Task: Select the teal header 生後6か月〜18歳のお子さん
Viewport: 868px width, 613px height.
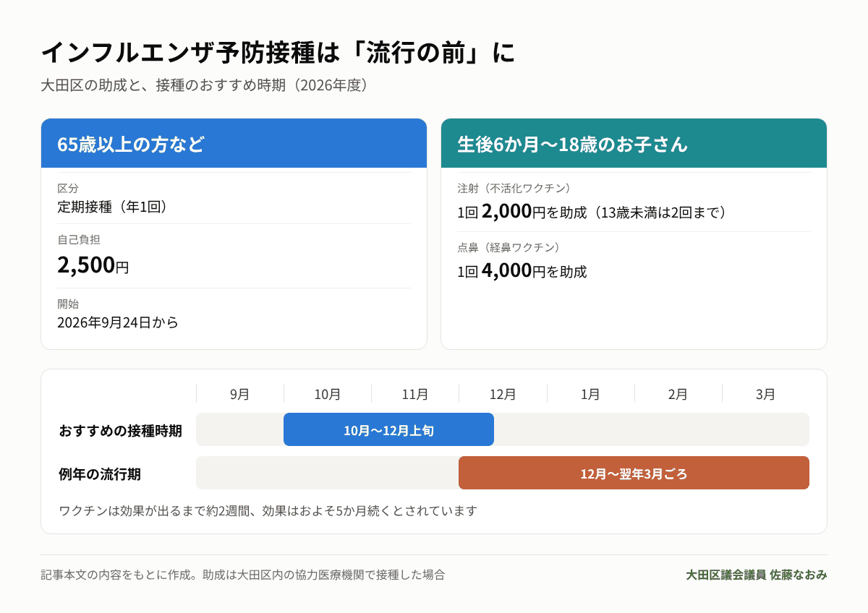Action: click(x=634, y=143)
